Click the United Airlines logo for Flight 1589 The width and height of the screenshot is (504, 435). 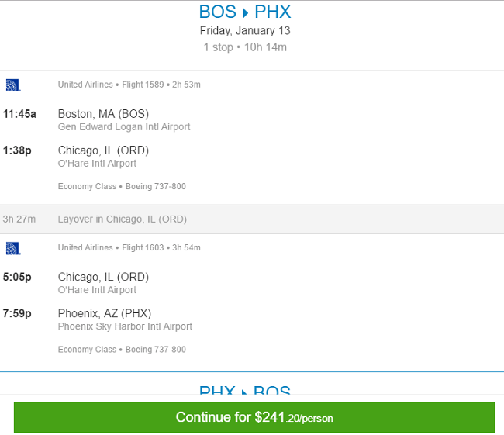tap(13, 85)
